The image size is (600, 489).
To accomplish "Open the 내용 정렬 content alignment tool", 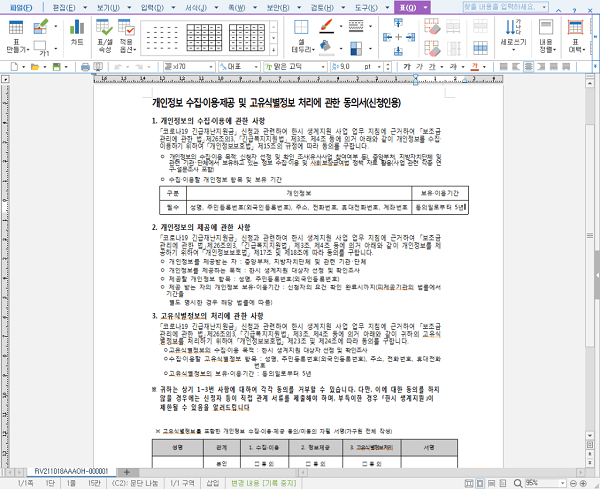I will point(546,36).
